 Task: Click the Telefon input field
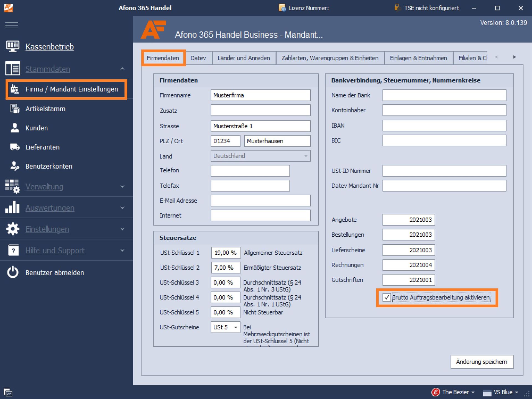tap(250, 171)
